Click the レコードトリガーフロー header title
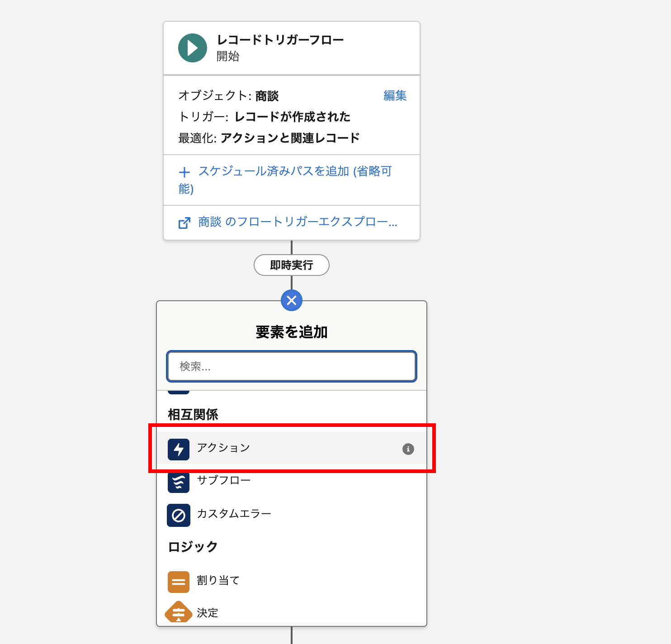This screenshot has width=671, height=644. [x=280, y=40]
